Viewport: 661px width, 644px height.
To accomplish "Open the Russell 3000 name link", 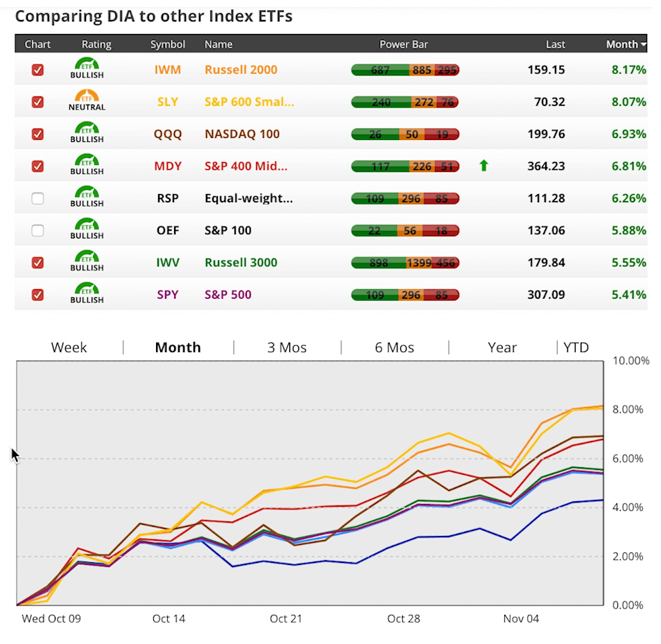I will (241, 263).
